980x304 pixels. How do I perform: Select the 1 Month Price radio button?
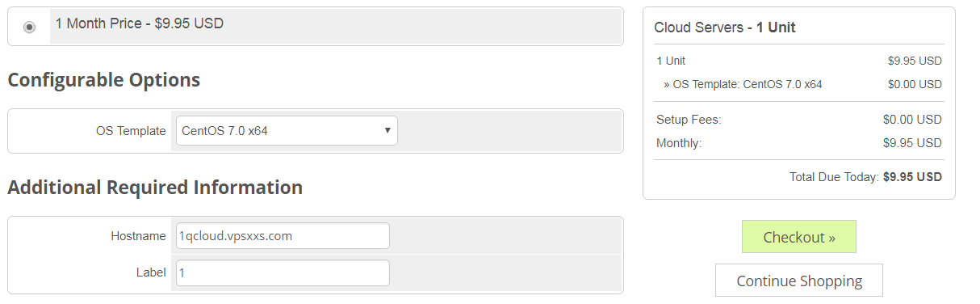[30, 27]
